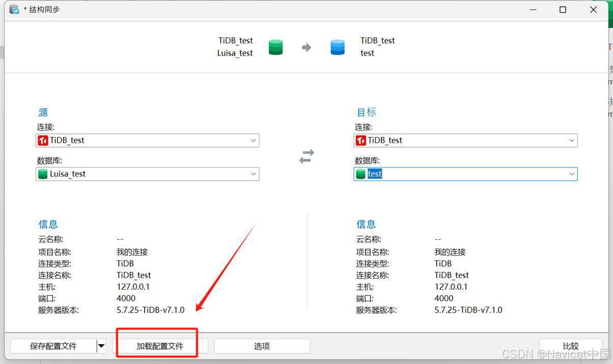The height and width of the screenshot is (364, 613).
Task: Maximize the 结构同步 window
Action: tap(563, 10)
